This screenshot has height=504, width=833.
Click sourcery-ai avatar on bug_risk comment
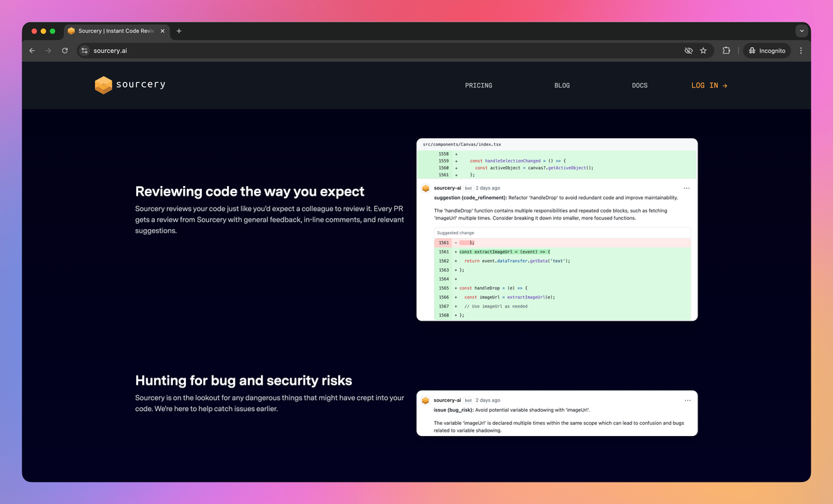pyautogui.click(x=426, y=401)
